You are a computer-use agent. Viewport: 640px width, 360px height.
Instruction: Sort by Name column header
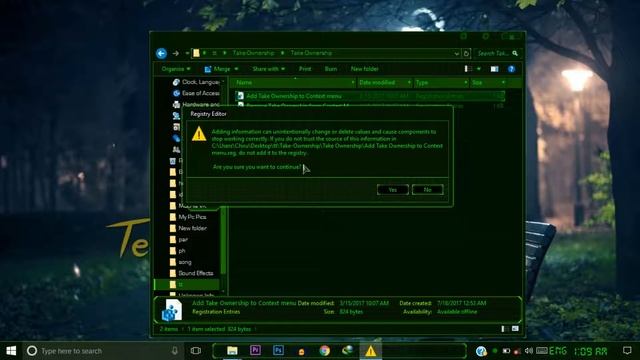292,82
